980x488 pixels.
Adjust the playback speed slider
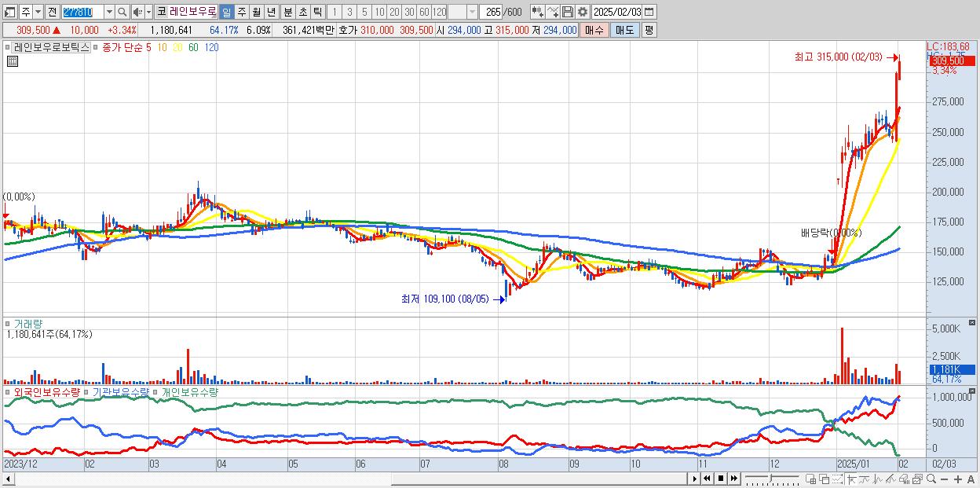(772, 479)
